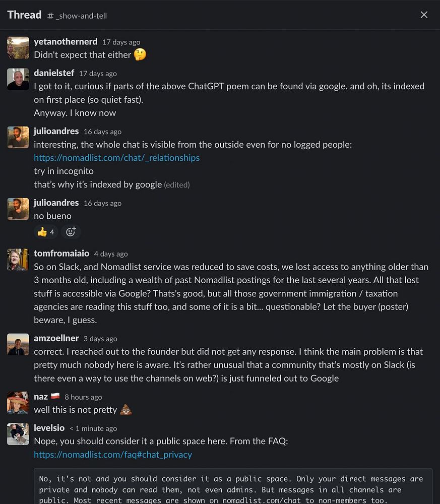Screen dimensions: 440x504
Task: Click the '8 hours ago' timestamp on naz's message
Action: coord(83,397)
